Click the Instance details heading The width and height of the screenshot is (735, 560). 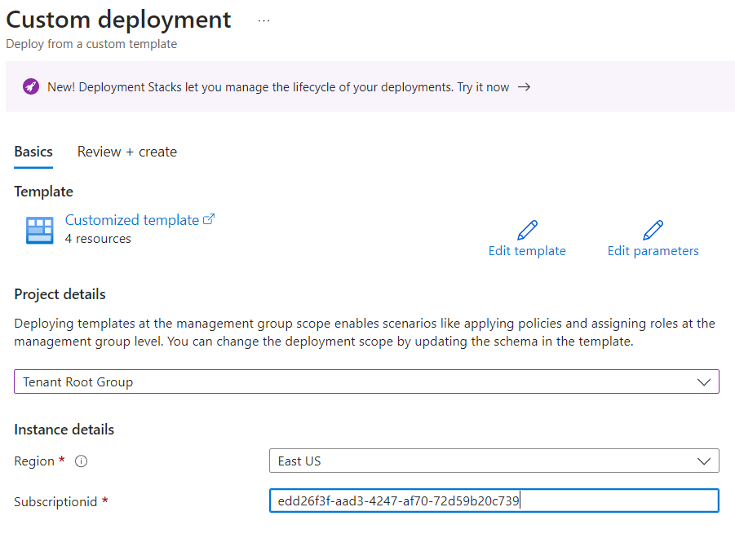pos(64,430)
